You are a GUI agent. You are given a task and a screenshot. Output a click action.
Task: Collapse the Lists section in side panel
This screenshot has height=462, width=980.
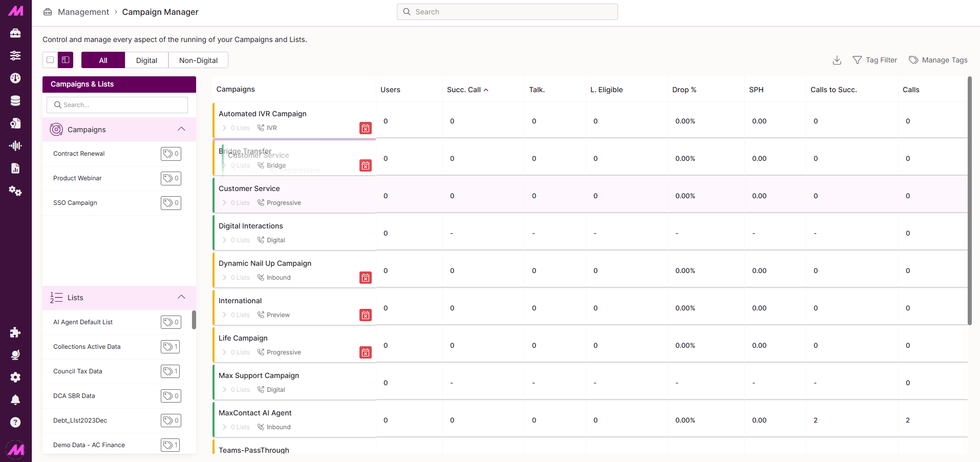pyautogui.click(x=181, y=297)
